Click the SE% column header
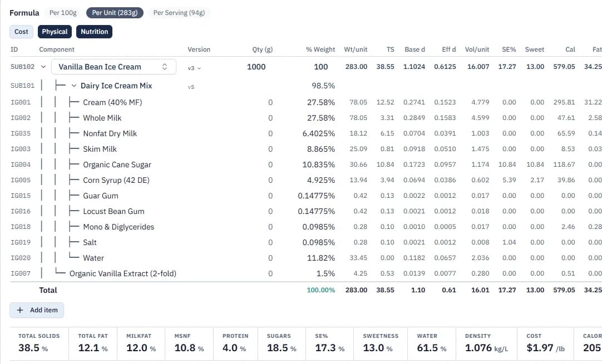602x364 pixels. coord(509,49)
